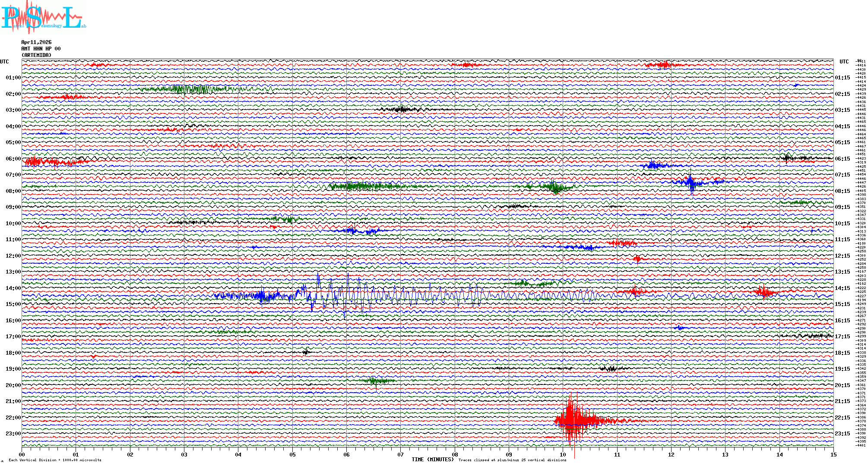
Task: Click the PSL Seismology Lab logo
Action: coord(43,17)
